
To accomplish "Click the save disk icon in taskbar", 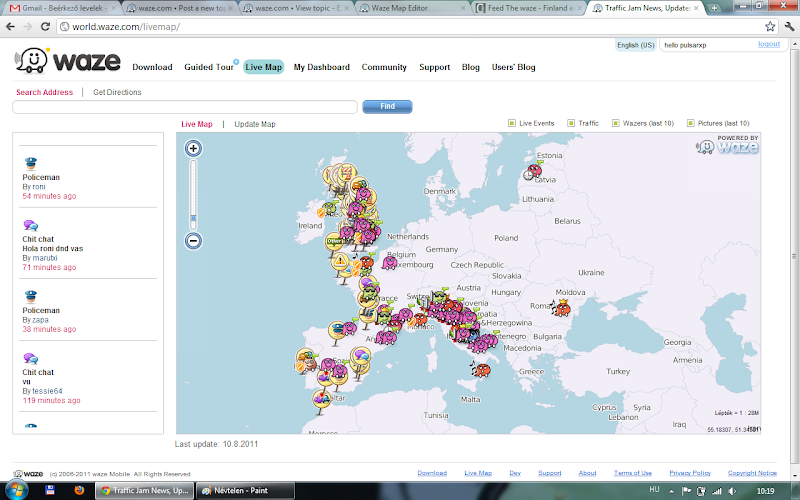I will coord(50,490).
